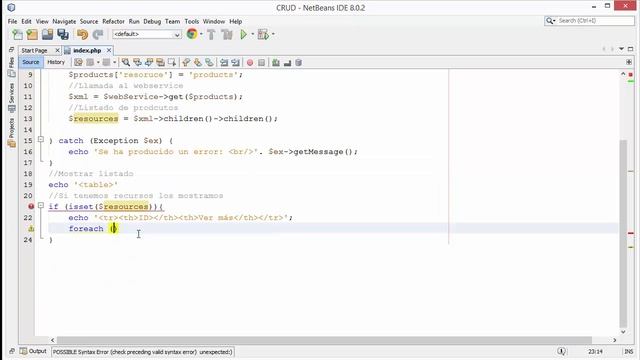Click the split editor icon at toolbar right
The image size is (640, 360).
coord(629,62)
